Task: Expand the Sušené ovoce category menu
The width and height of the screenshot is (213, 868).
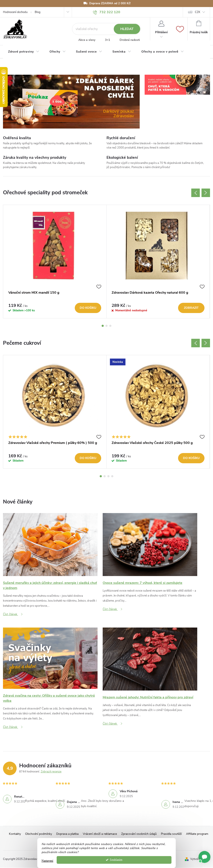Action: tap(89, 51)
